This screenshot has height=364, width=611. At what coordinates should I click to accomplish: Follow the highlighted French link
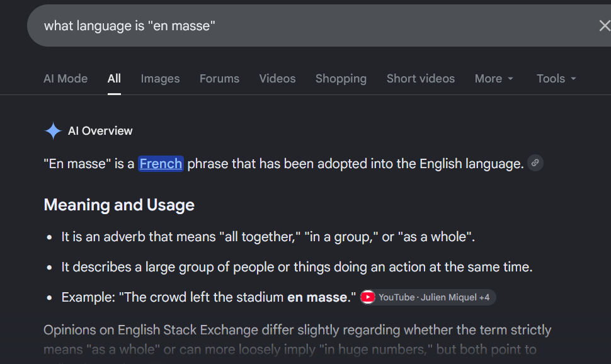(161, 164)
